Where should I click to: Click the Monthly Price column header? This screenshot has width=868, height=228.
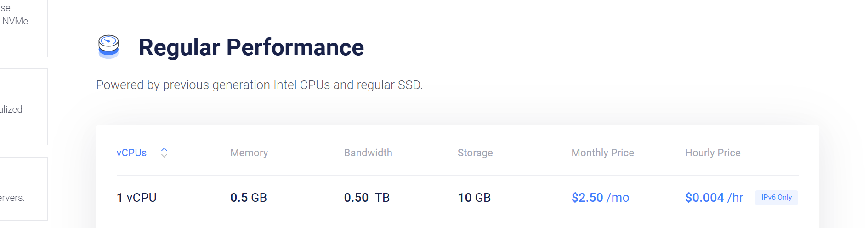click(x=602, y=153)
